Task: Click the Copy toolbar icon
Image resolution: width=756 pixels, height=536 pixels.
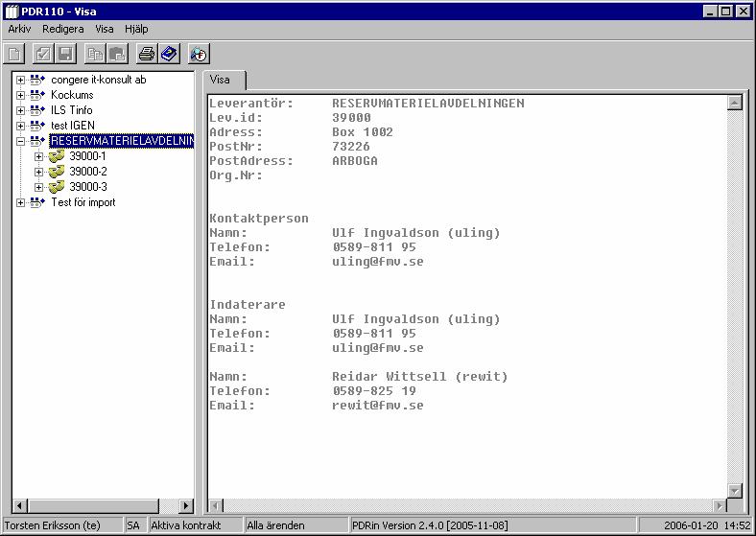Action: coord(95,54)
